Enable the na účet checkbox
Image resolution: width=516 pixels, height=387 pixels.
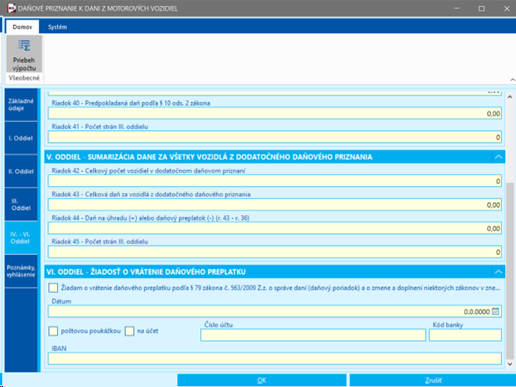coord(129,331)
